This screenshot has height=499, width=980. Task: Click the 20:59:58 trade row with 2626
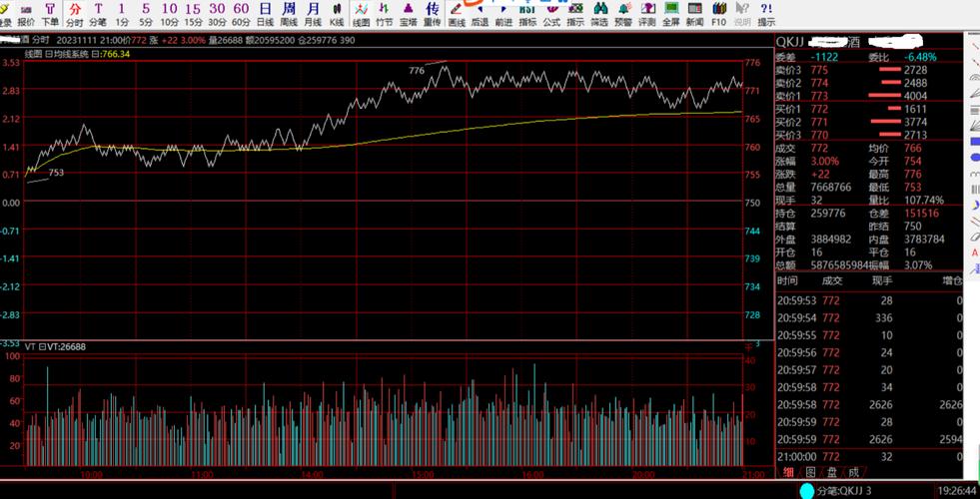point(869,404)
